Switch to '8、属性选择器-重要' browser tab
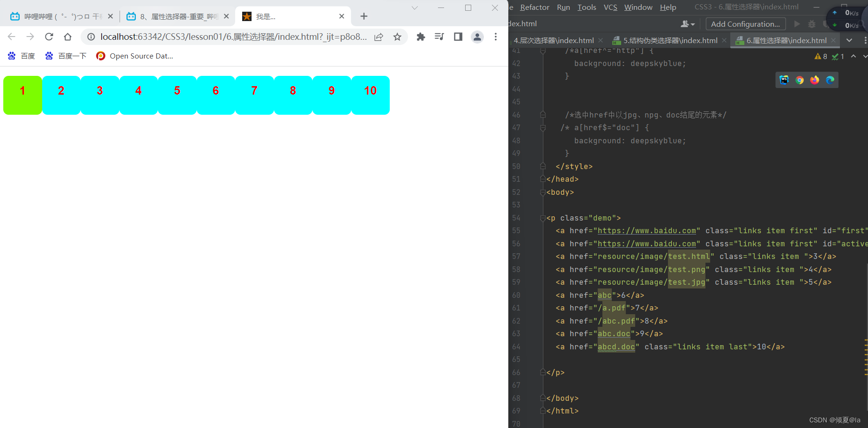The image size is (868, 428). coord(178,16)
